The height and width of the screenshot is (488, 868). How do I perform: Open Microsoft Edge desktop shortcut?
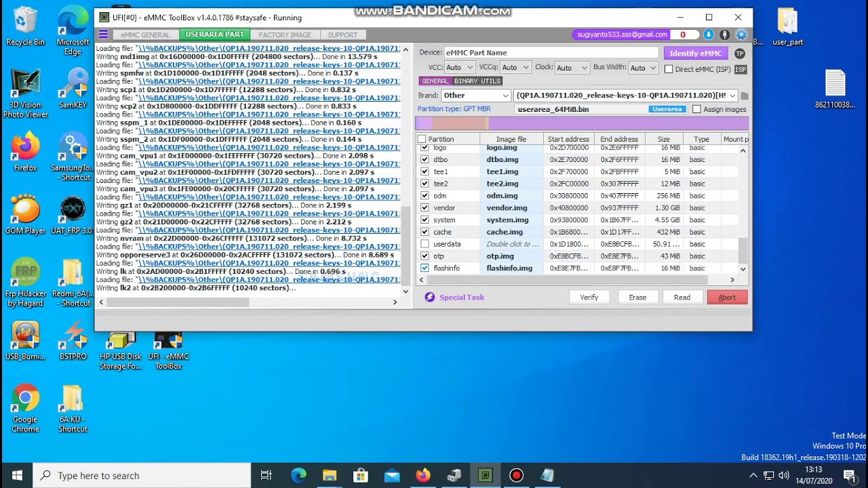point(73,31)
